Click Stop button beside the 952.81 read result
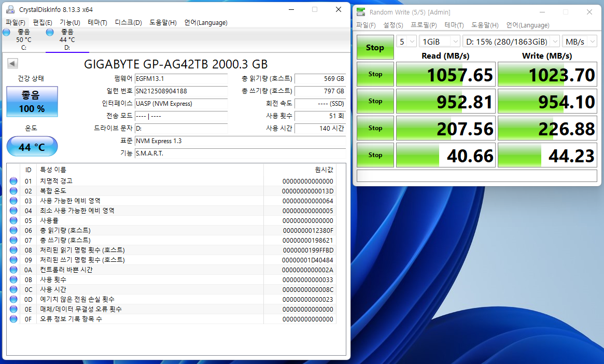This screenshot has height=364, width=604. point(375,101)
